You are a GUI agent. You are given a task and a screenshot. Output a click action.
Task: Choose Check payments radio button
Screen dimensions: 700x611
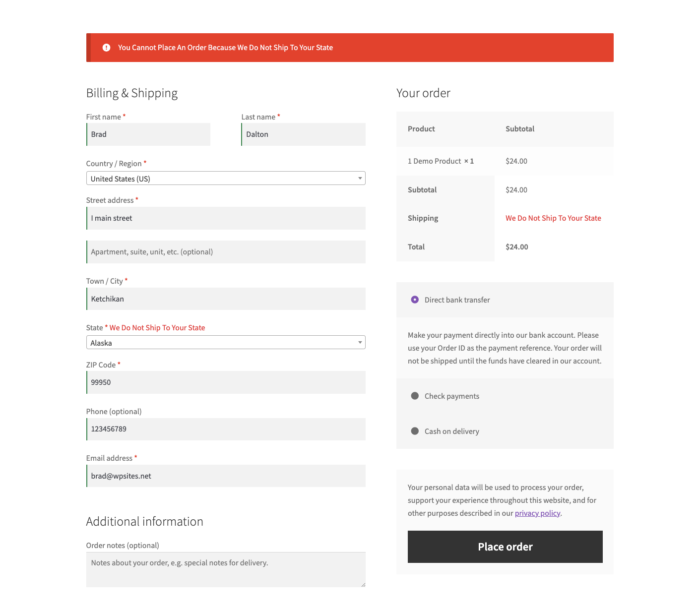point(415,396)
